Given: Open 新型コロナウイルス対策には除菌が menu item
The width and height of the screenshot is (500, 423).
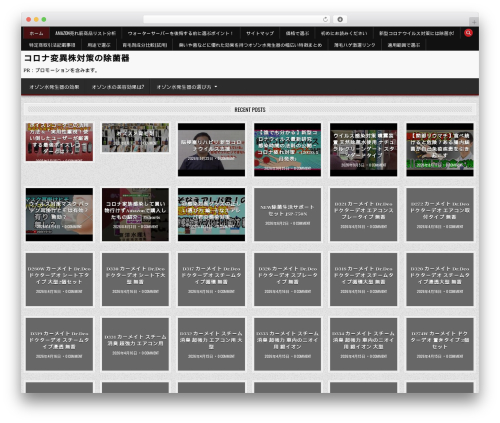Looking at the screenshot, I should [416, 33].
